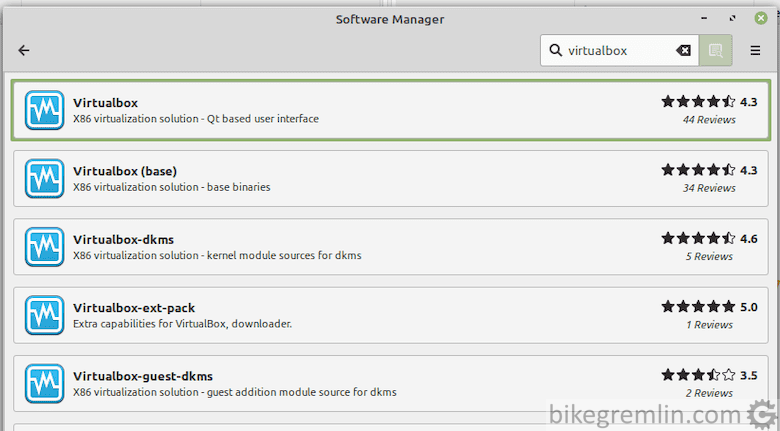Go back using the left arrow
The height and width of the screenshot is (431, 780).
pyautogui.click(x=24, y=50)
